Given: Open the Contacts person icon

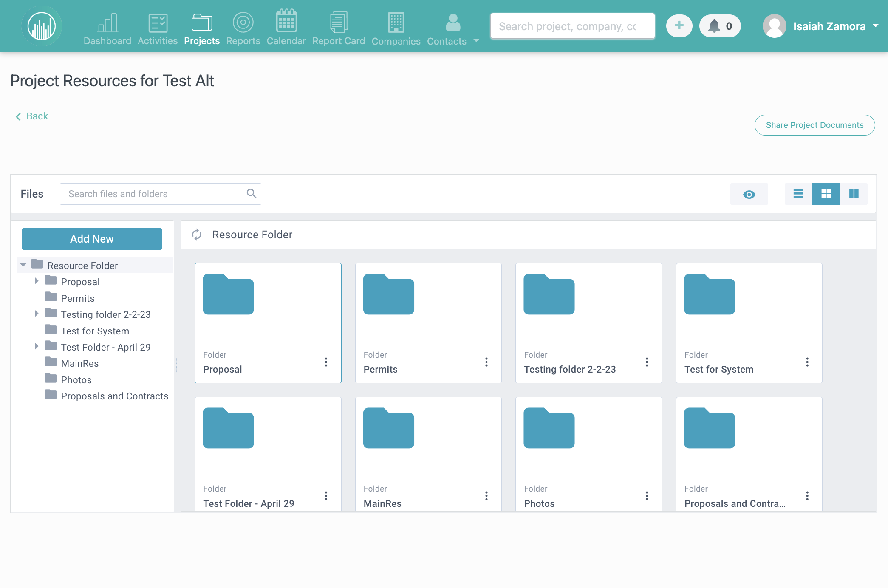Looking at the screenshot, I should coord(453,23).
